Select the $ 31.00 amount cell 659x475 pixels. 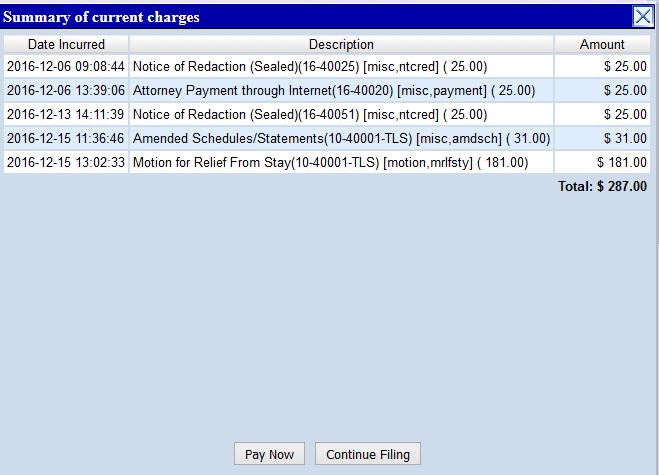[602, 138]
